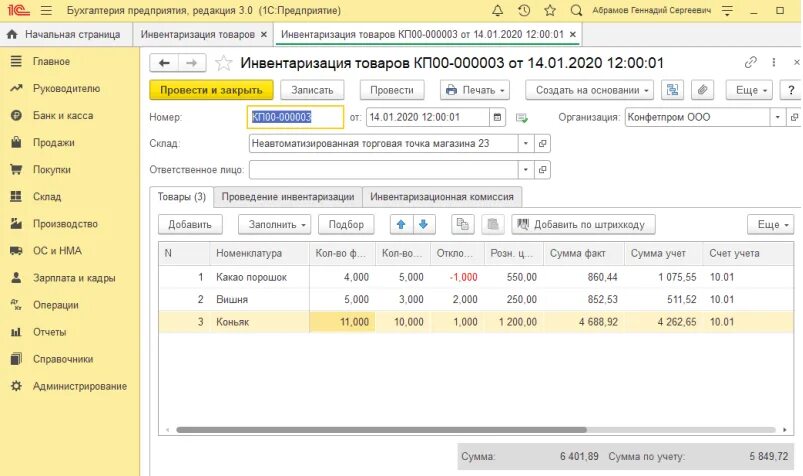Select Товары (3) tab
This screenshot has height=476, width=803.
[x=181, y=197]
